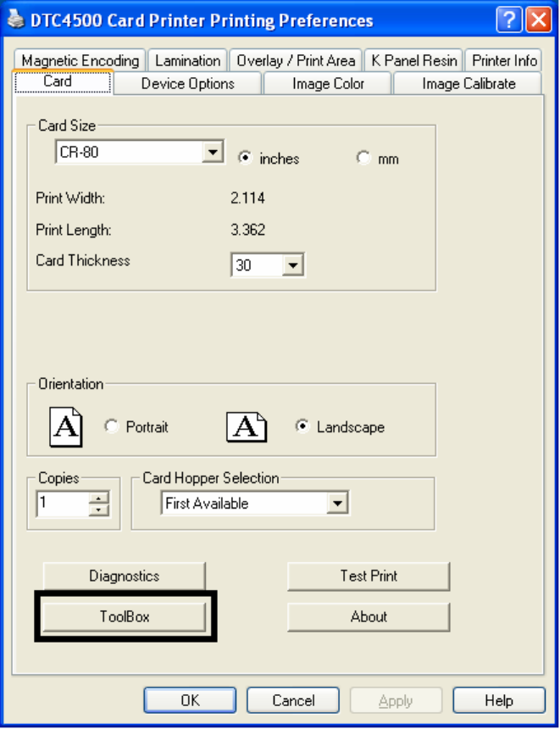Close the Printing Preferences dialog
The image size is (560, 729).
(x=539, y=20)
